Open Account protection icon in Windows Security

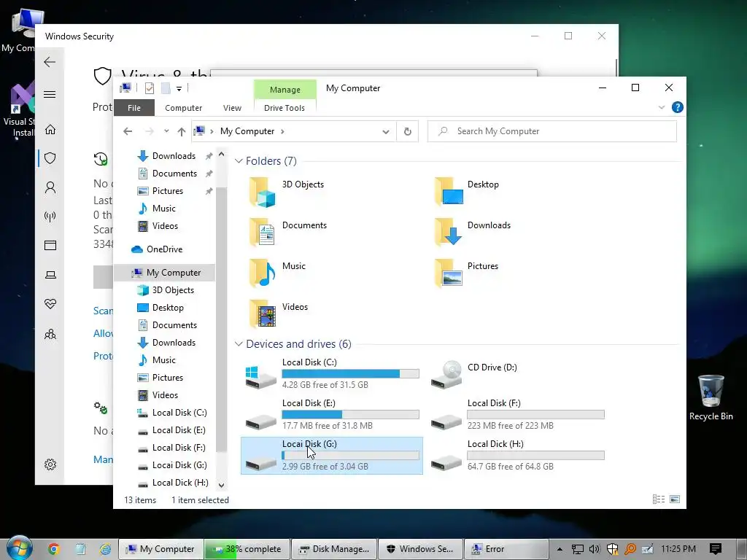pos(50,187)
